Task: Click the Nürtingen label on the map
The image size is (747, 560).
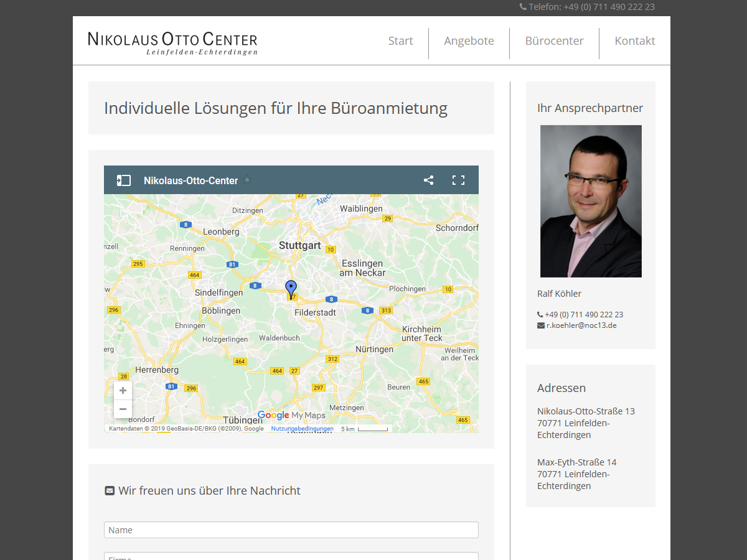Action: pyautogui.click(x=375, y=349)
